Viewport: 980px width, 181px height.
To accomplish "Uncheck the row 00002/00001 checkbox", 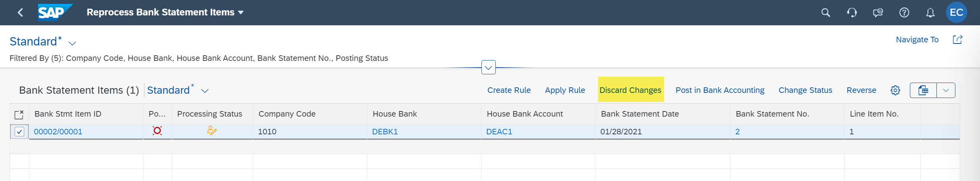I will click(x=19, y=132).
